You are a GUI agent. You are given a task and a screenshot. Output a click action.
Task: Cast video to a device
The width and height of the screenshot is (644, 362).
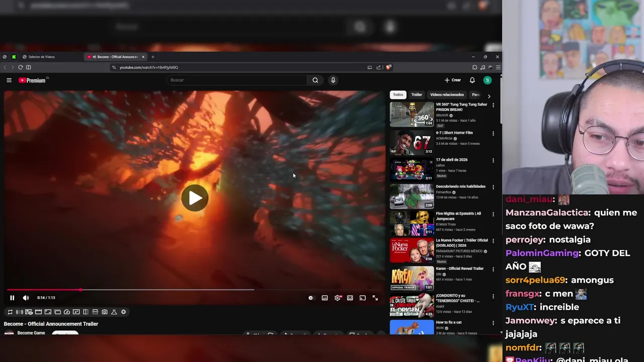(362, 298)
